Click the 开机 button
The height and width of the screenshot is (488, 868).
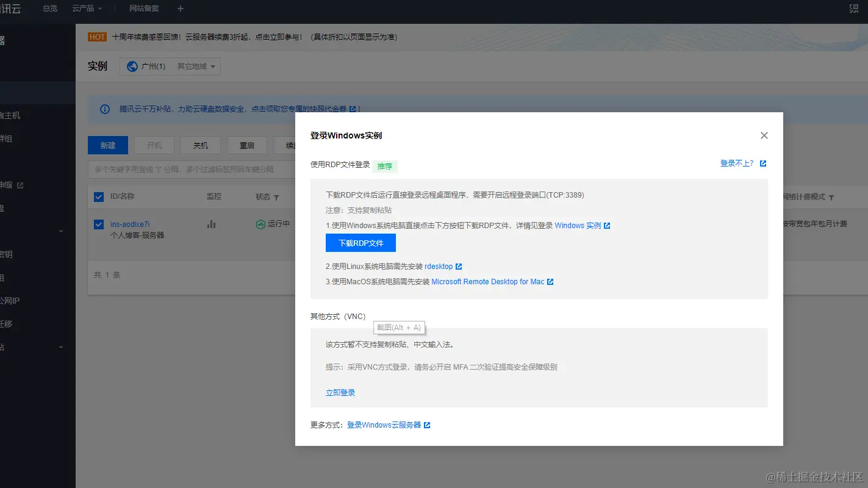[x=154, y=145]
